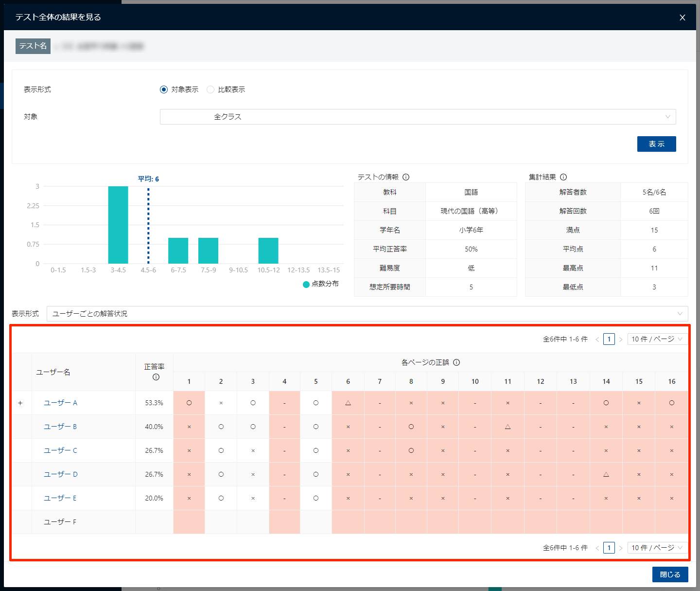Open top 10 件 / ページ page size dropdown
This screenshot has height=591, width=700.
click(657, 339)
